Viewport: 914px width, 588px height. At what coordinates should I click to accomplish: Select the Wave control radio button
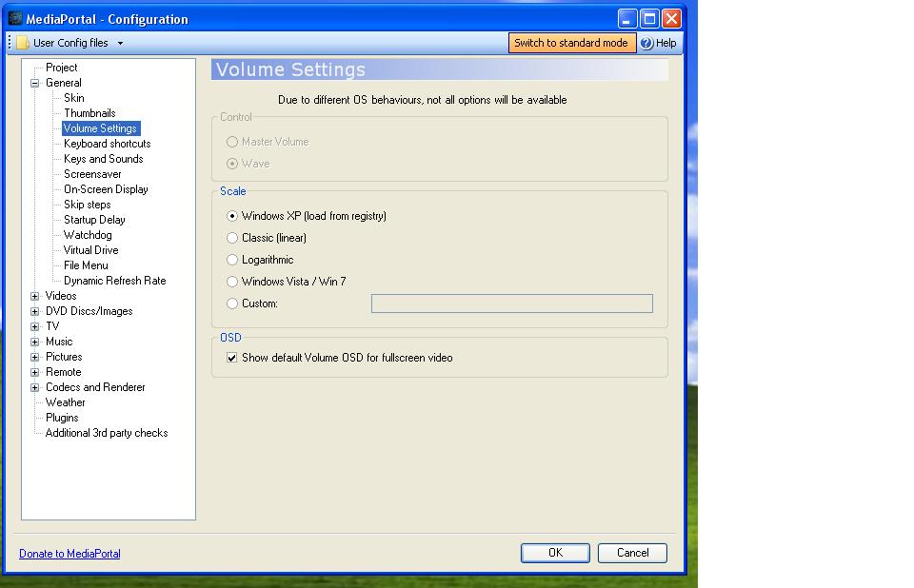tap(232, 164)
